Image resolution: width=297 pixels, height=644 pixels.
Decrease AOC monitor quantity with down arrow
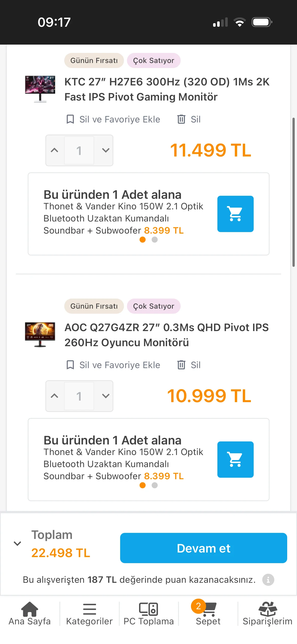(x=106, y=396)
